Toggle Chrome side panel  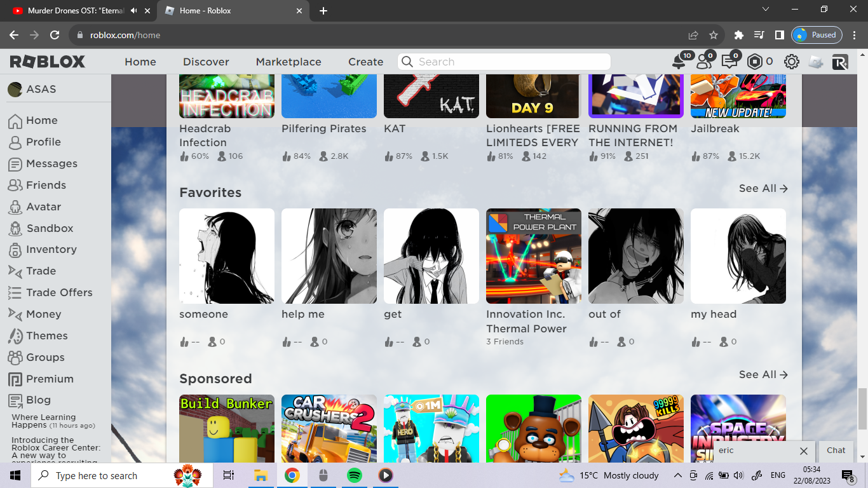pos(779,35)
